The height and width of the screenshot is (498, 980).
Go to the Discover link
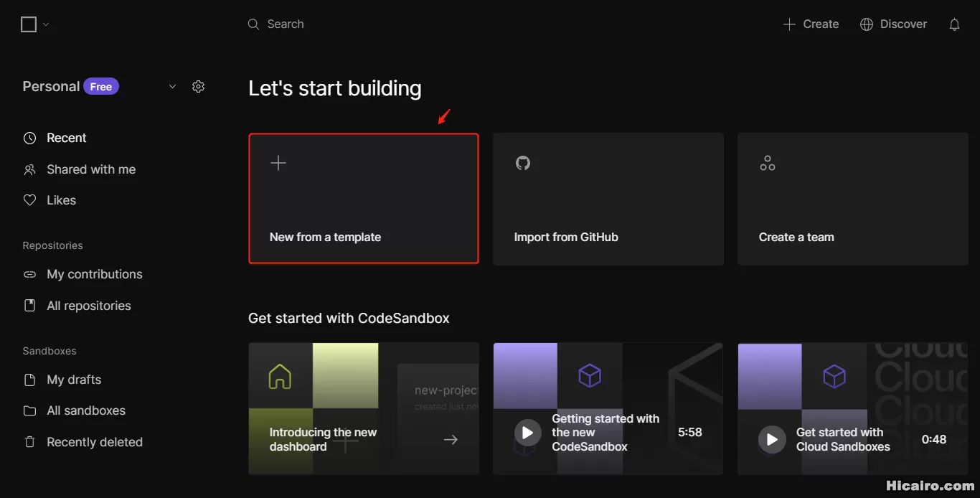click(x=903, y=24)
